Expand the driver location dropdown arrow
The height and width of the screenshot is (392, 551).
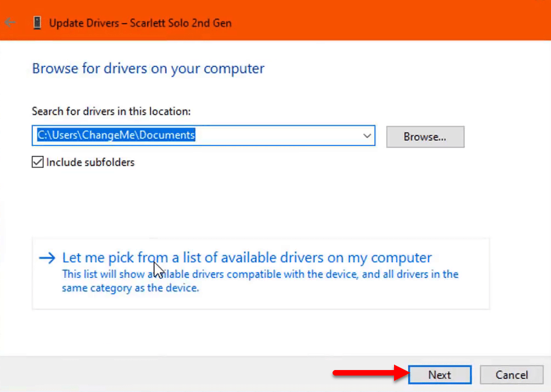point(367,136)
